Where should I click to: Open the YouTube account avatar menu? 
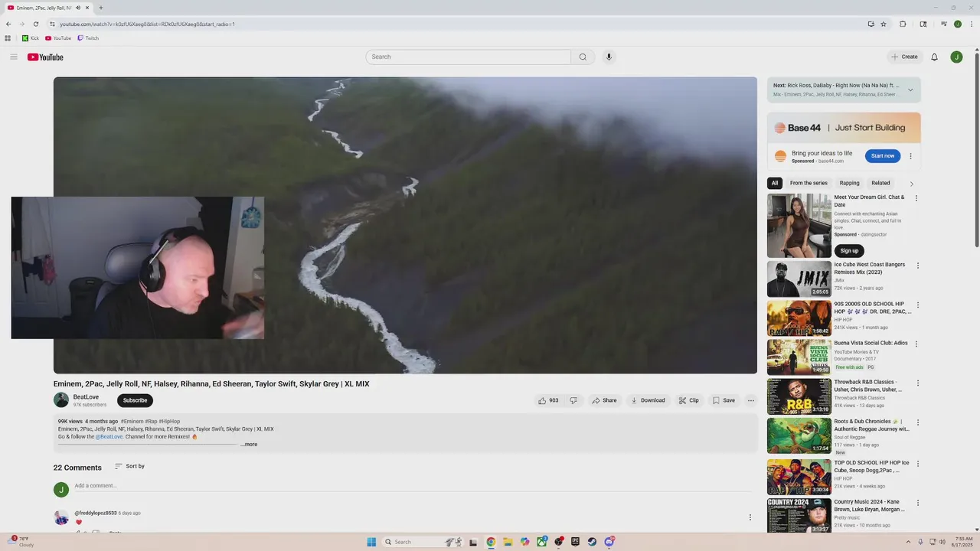coord(956,57)
